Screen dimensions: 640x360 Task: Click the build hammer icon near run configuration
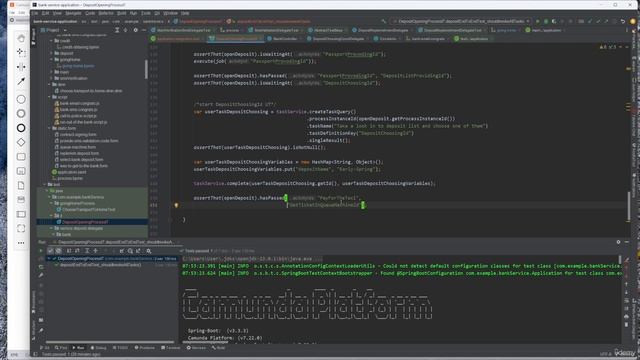[384, 21]
